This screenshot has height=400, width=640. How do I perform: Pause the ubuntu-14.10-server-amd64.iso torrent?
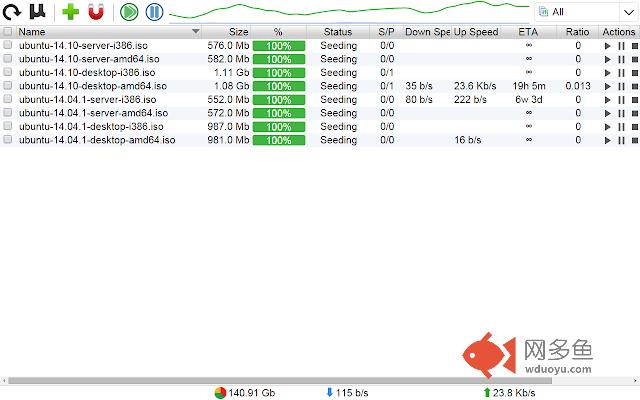click(621, 60)
